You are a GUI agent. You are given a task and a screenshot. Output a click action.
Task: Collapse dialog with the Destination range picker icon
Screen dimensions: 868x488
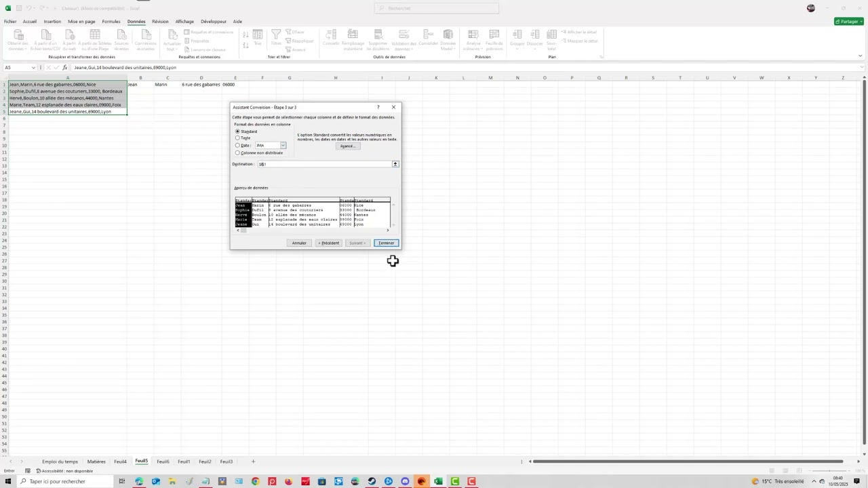click(395, 164)
